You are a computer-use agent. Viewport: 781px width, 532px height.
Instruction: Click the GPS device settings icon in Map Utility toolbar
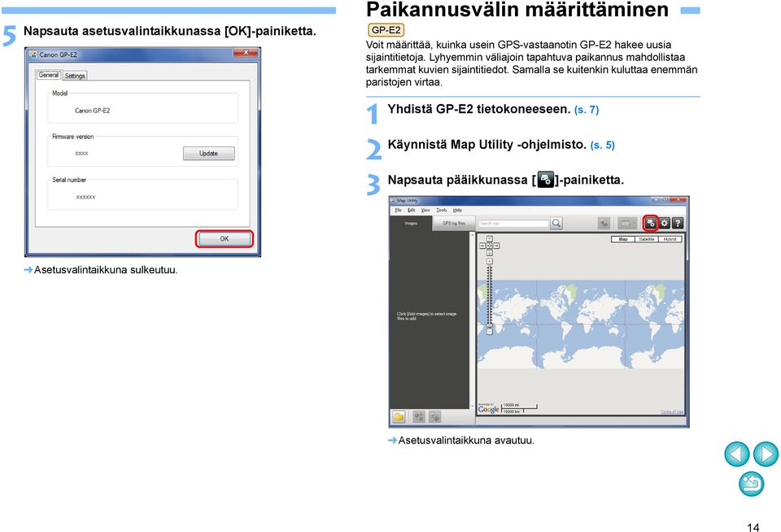(x=651, y=223)
